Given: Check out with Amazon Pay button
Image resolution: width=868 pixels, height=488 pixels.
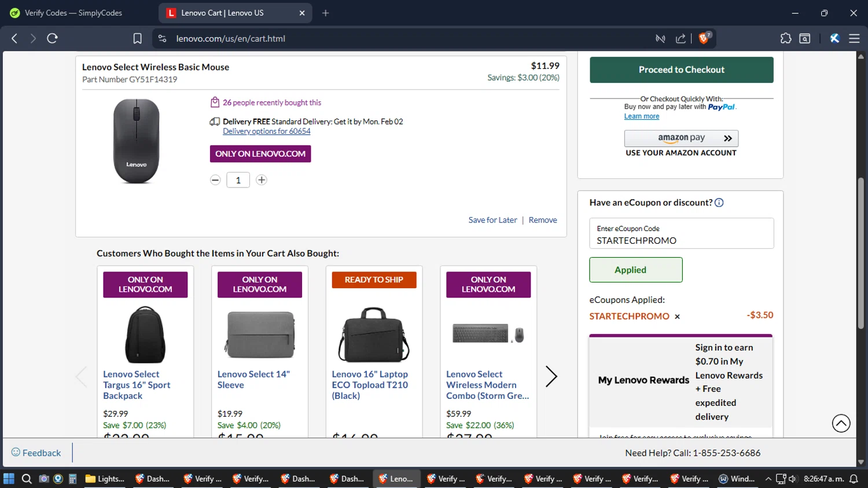Looking at the screenshot, I should point(681,138).
